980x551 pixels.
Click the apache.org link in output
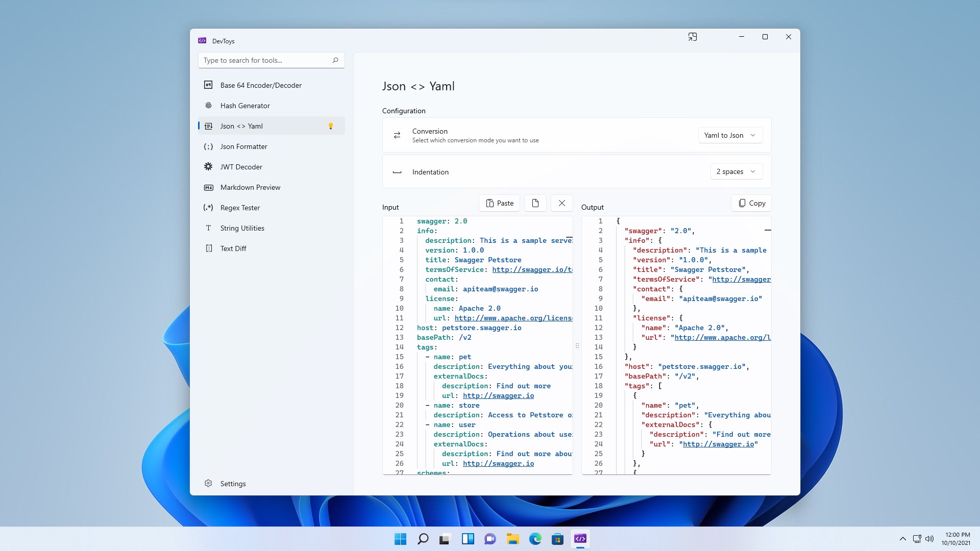tap(723, 337)
